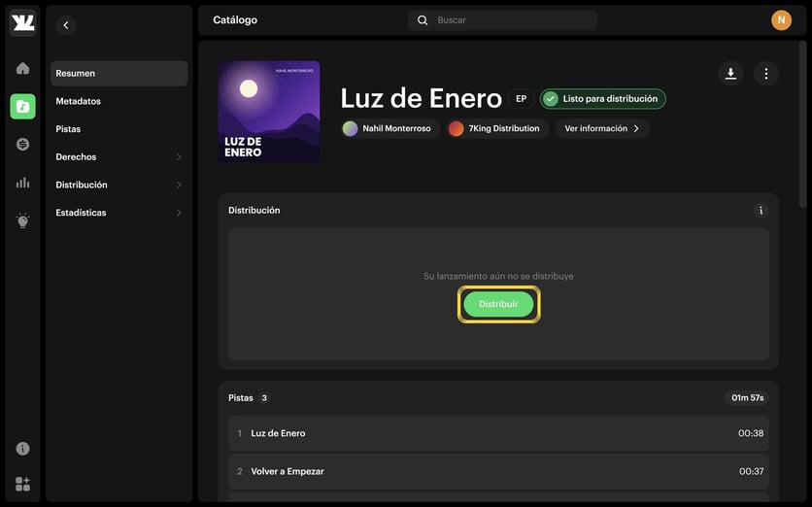The image size is (812, 507).
Task: Open the dollar earnings icon
Action: tap(22, 145)
